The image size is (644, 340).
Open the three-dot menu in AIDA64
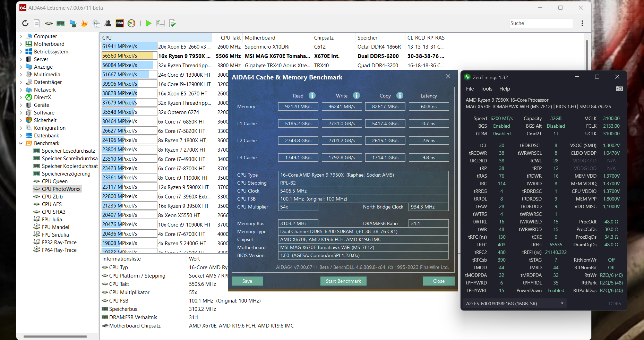582,23
